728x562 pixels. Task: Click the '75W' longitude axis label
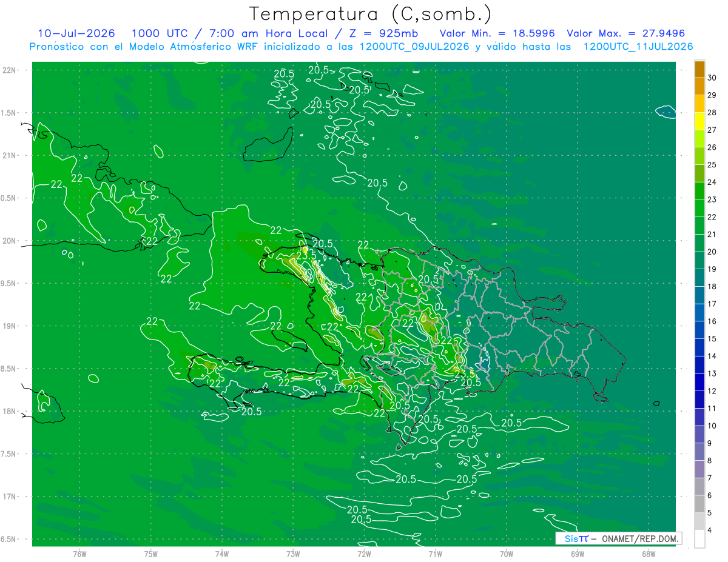tap(151, 554)
